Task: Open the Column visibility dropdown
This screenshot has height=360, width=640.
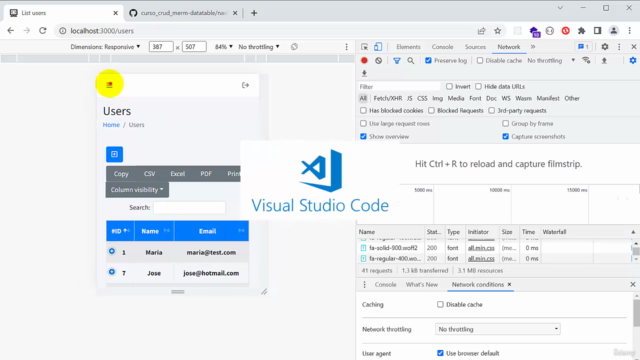Action: [x=137, y=190]
